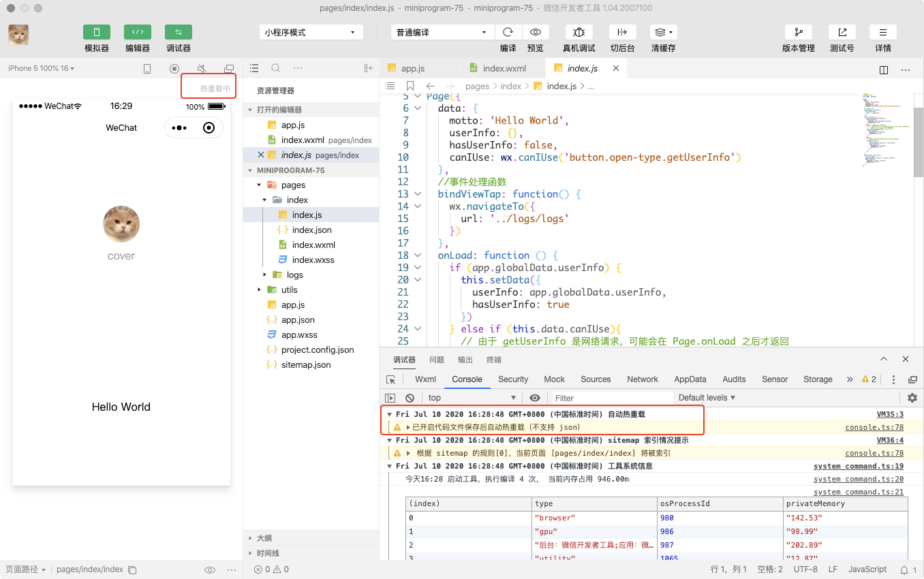Image resolution: width=924 pixels, height=579 pixels.
Task: Show more devtools tabs chevron
Action: tap(850, 379)
